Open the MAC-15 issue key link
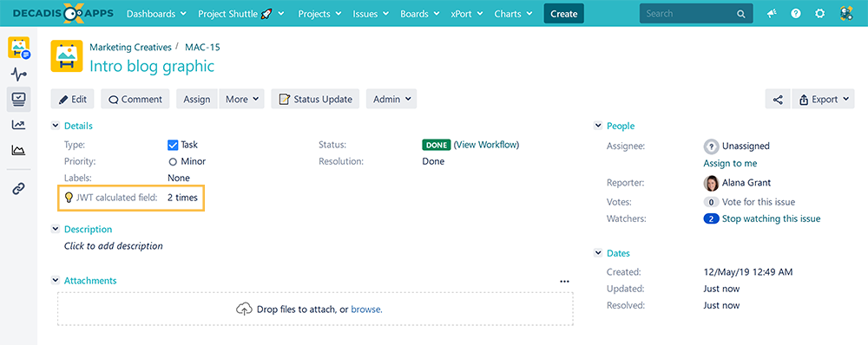Screen dimensions: 868x345 202,47
